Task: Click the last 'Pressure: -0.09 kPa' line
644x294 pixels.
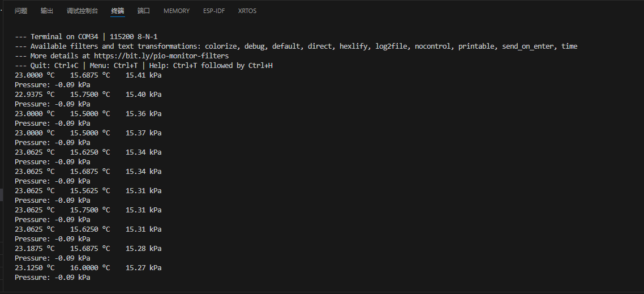Action: click(x=52, y=278)
